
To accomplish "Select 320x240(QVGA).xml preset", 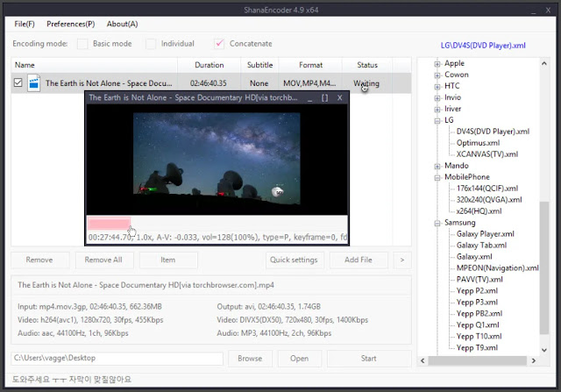I will pyautogui.click(x=489, y=200).
